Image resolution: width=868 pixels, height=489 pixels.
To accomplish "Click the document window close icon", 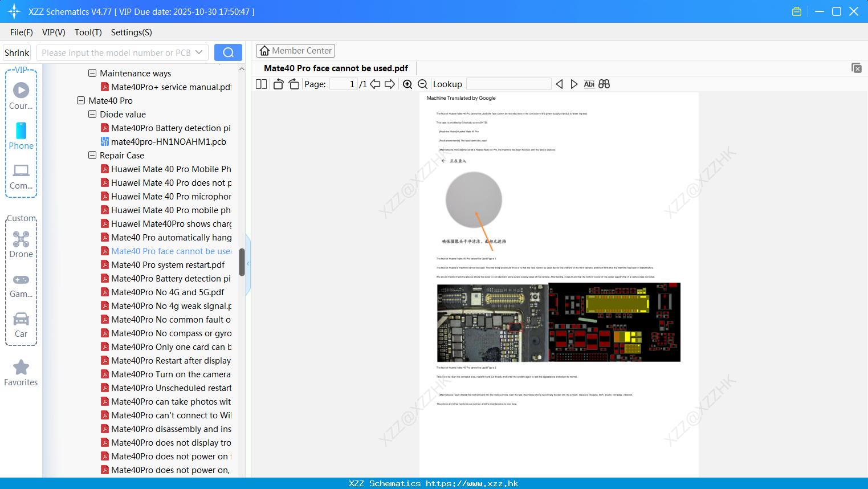I will pos(856,68).
